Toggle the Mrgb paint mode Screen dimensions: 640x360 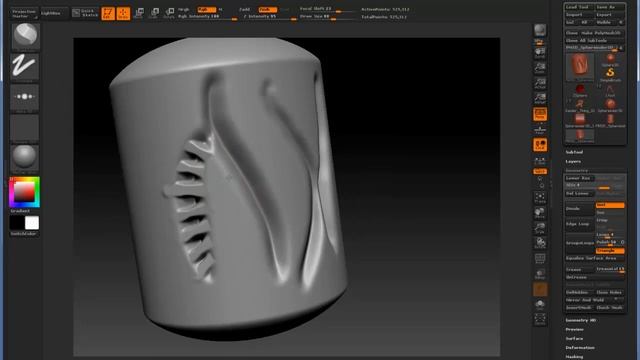tap(184, 9)
